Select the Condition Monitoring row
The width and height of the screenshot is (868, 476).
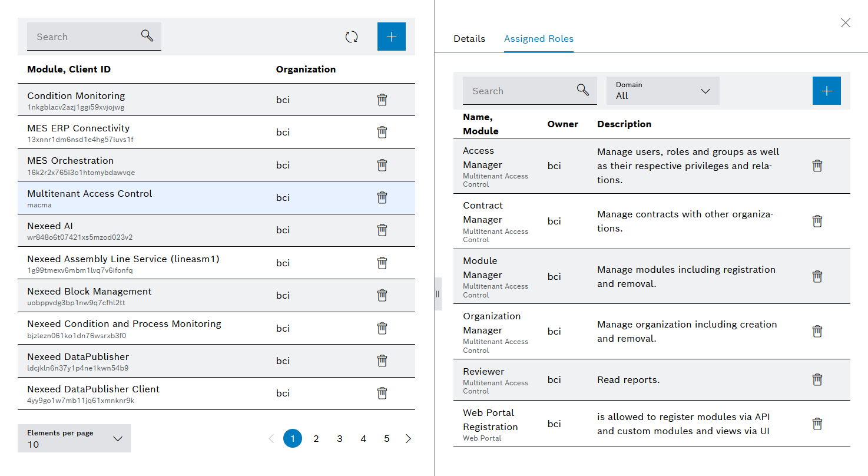[216, 100]
